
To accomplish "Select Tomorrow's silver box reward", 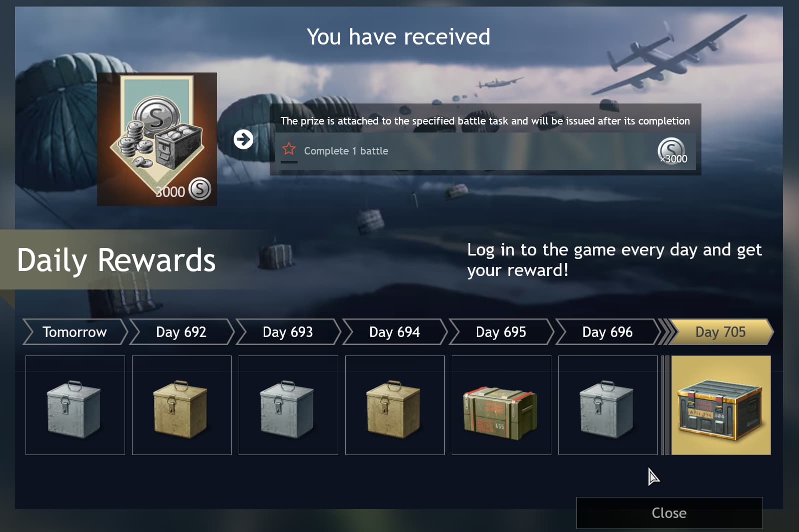I will click(x=75, y=405).
